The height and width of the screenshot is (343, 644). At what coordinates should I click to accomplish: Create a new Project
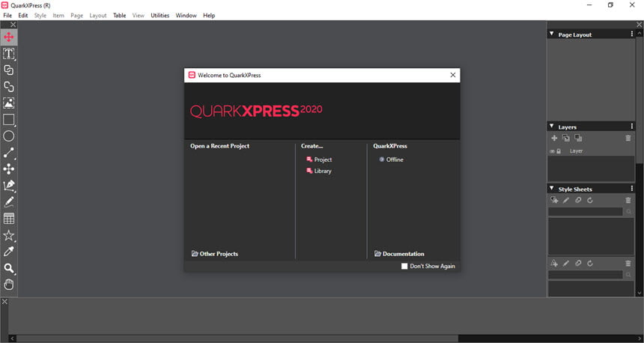point(319,160)
